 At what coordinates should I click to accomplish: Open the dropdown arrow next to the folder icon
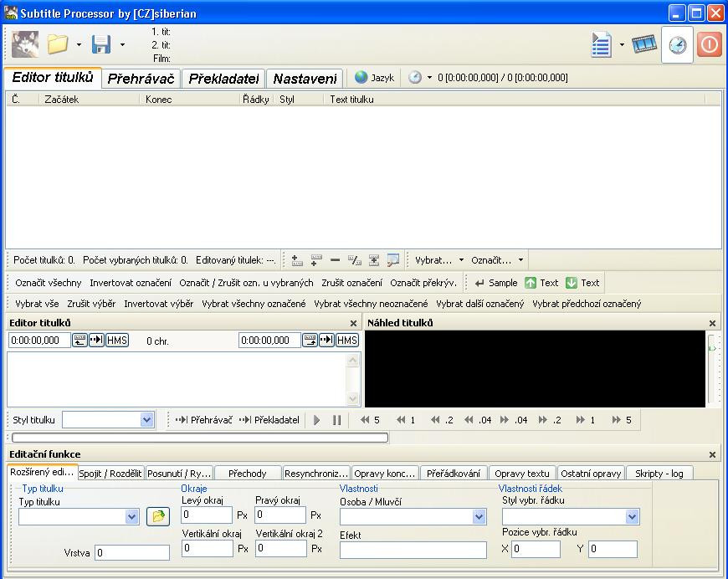(79, 44)
